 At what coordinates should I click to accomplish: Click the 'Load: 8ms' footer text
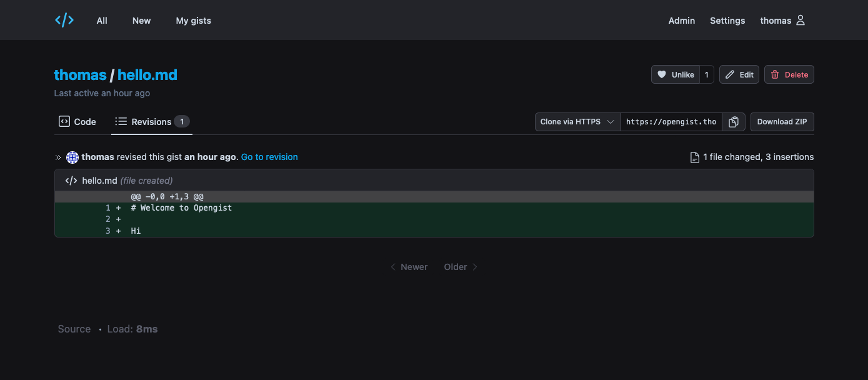tap(132, 329)
